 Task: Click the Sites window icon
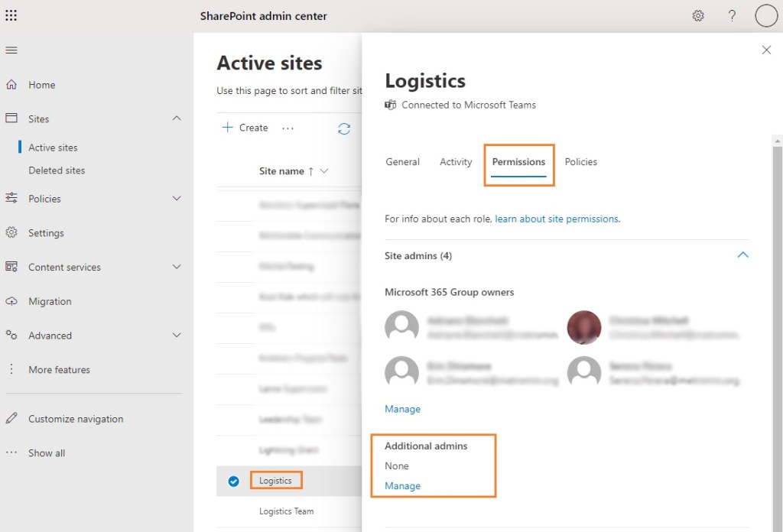[11, 118]
